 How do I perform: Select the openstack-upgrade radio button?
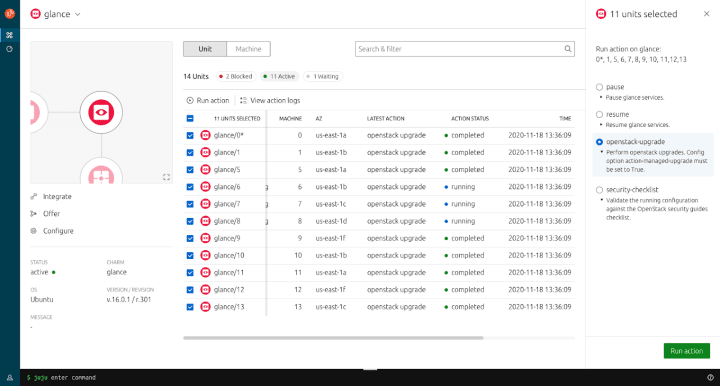[x=599, y=142]
